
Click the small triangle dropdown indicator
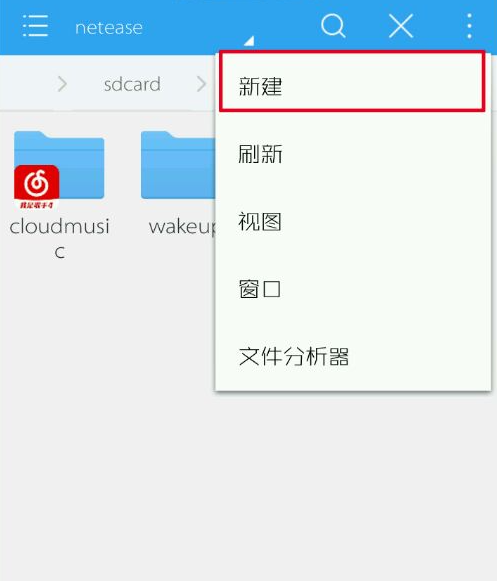(x=249, y=40)
